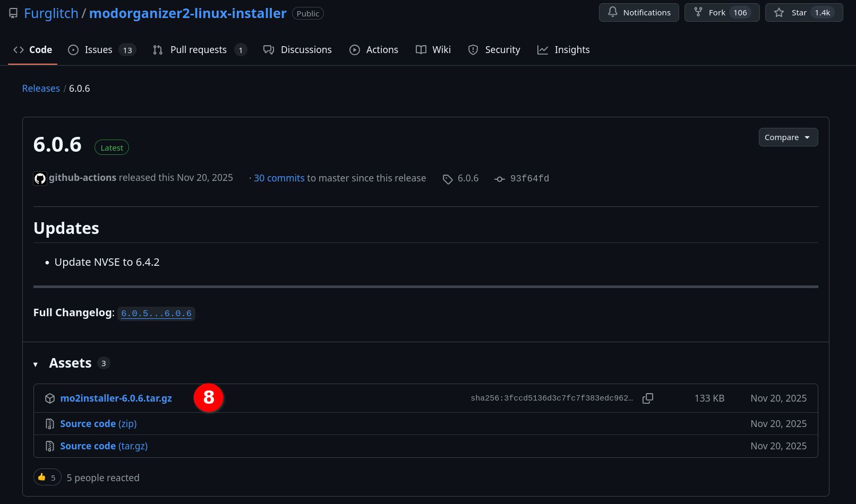Click the Pull requests merge icon
856x504 pixels.
tap(158, 50)
